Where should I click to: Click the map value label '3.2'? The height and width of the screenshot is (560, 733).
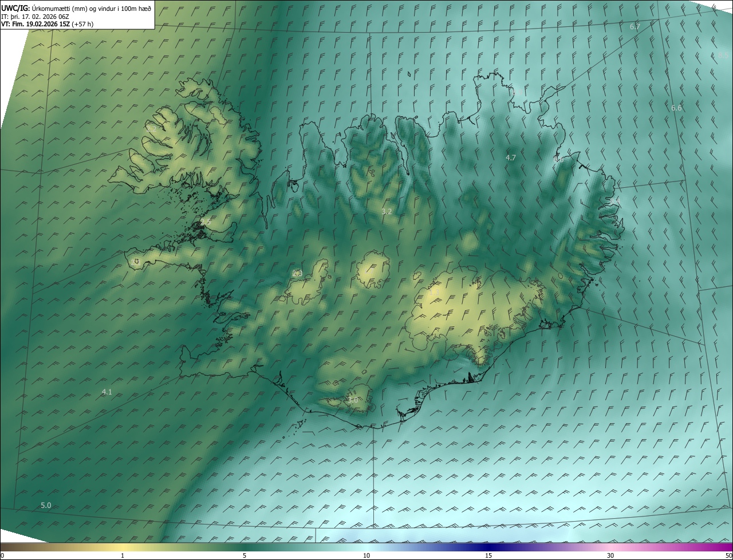pos(387,212)
